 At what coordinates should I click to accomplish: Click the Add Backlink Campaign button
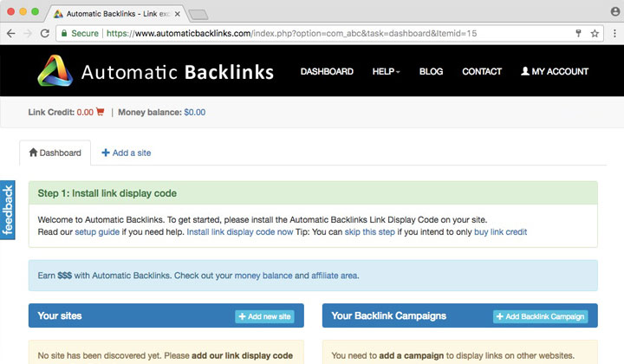point(541,316)
